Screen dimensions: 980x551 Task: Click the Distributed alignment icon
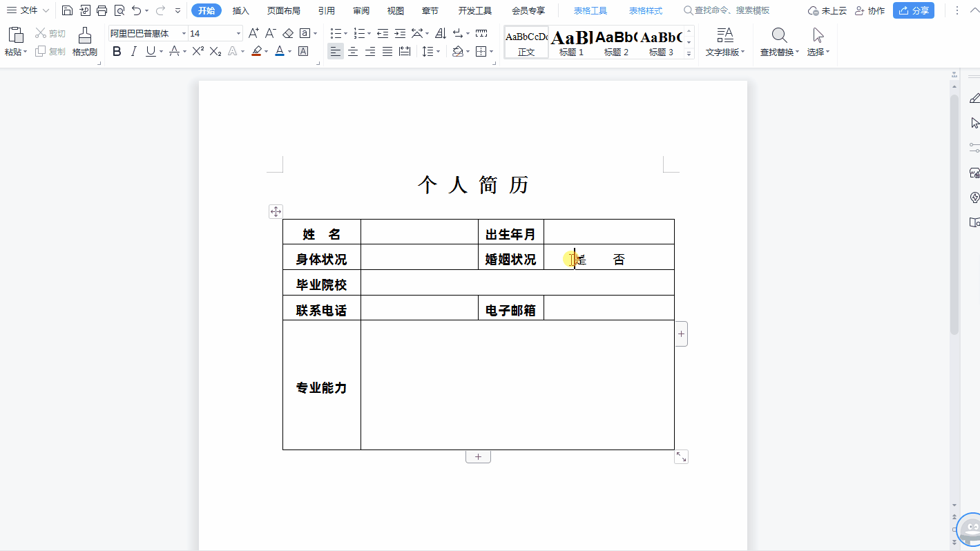405,51
